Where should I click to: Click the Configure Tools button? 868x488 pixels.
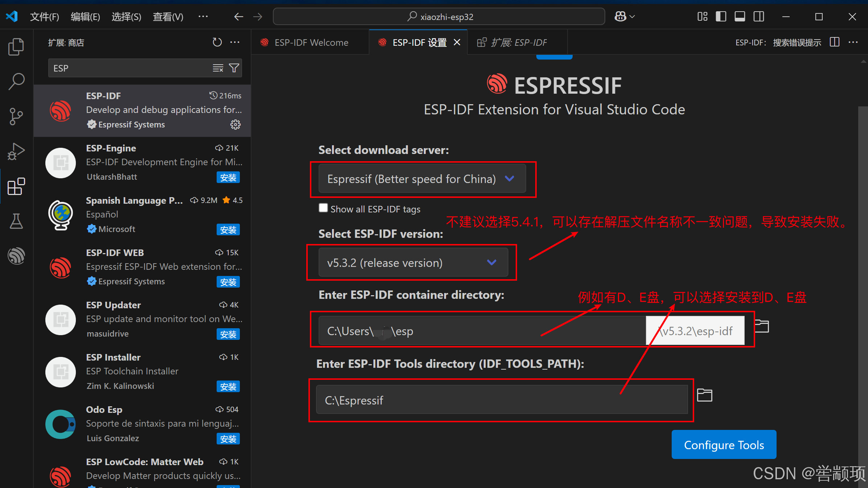click(724, 445)
